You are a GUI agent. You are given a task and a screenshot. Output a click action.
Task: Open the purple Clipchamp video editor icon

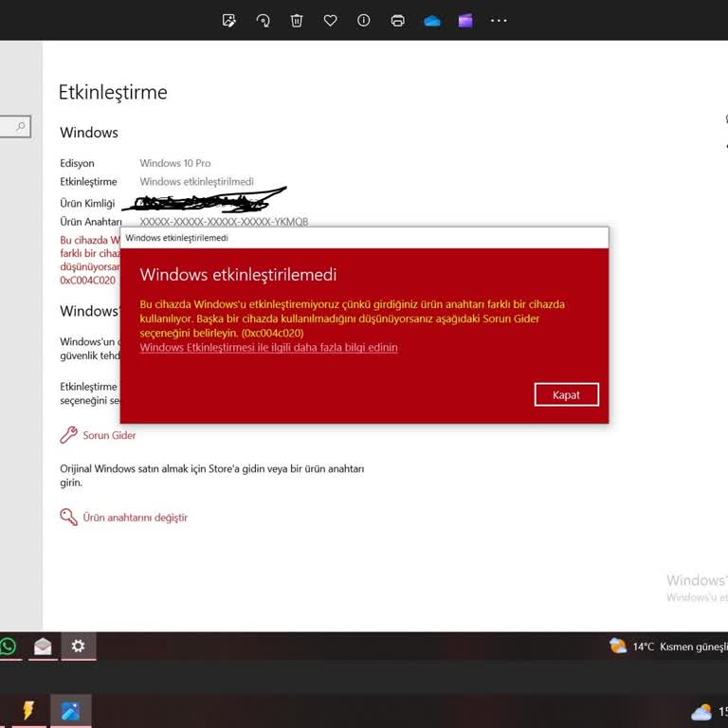tap(465, 21)
